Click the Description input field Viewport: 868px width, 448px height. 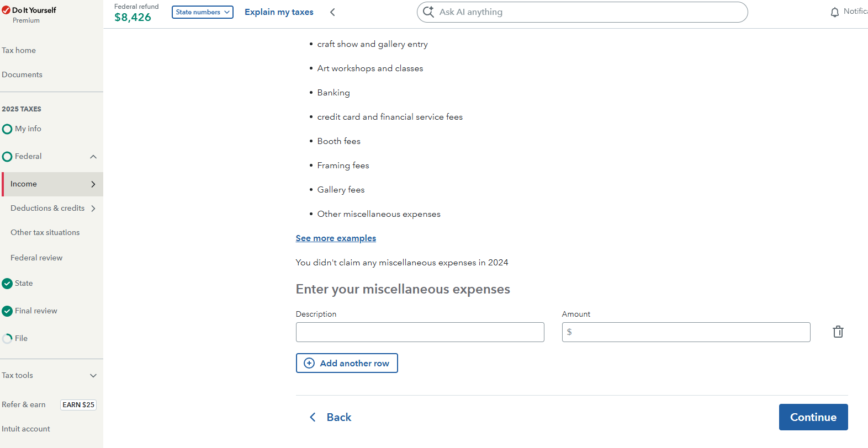pyautogui.click(x=420, y=332)
